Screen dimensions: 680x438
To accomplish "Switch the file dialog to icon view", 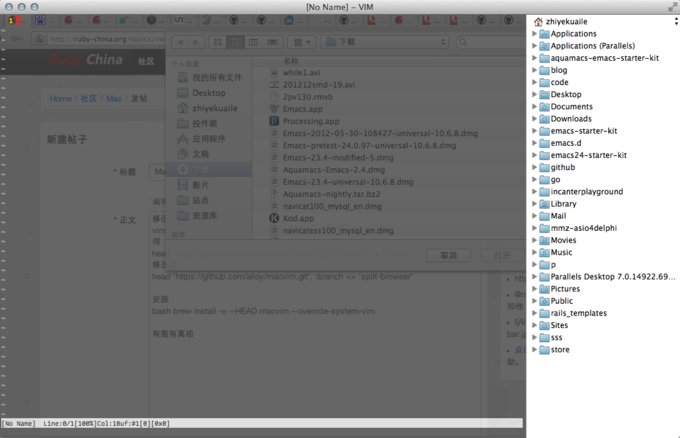I will point(218,42).
